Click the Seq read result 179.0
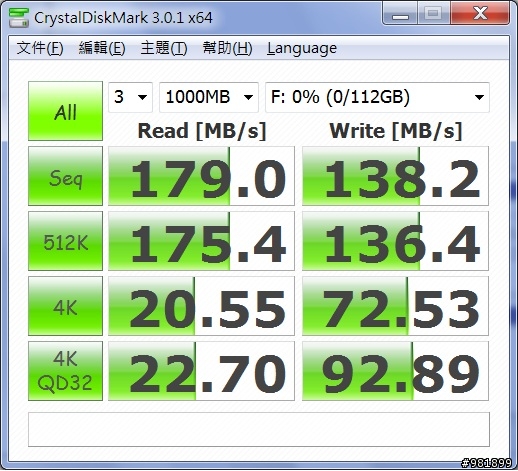Viewport: 518px width, 471px height. pyautogui.click(x=201, y=176)
